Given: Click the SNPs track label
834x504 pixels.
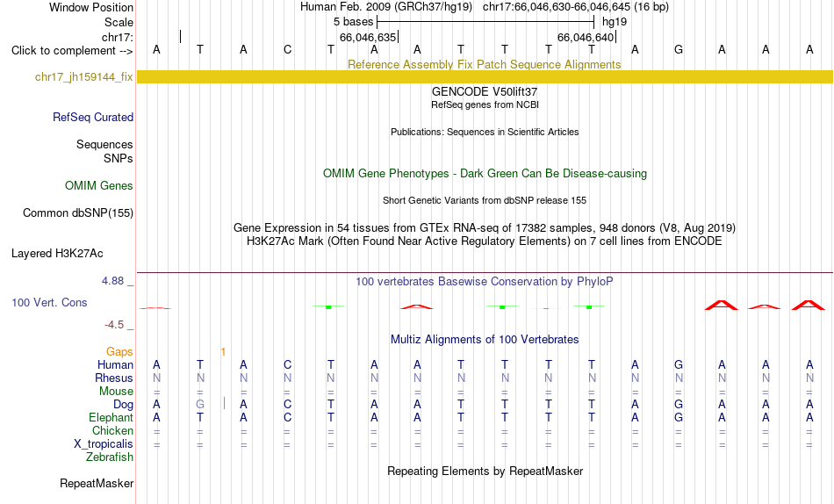Looking at the screenshot, I should click(x=119, y=159).
